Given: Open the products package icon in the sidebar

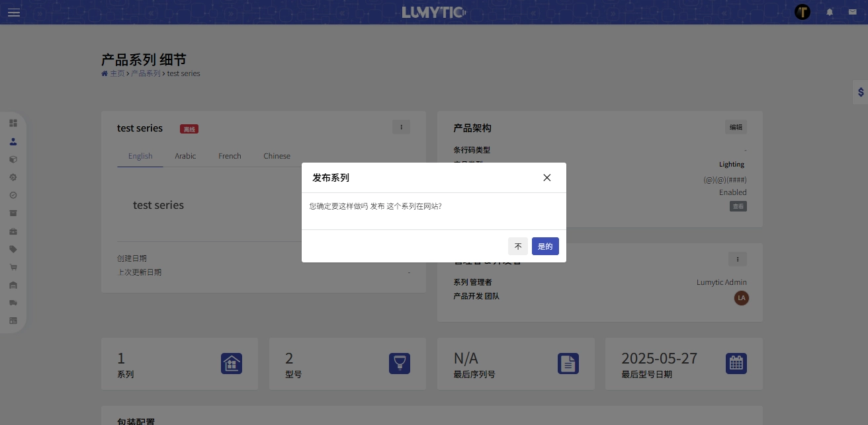Looking at the screenshot, I should tap(13, 159).
